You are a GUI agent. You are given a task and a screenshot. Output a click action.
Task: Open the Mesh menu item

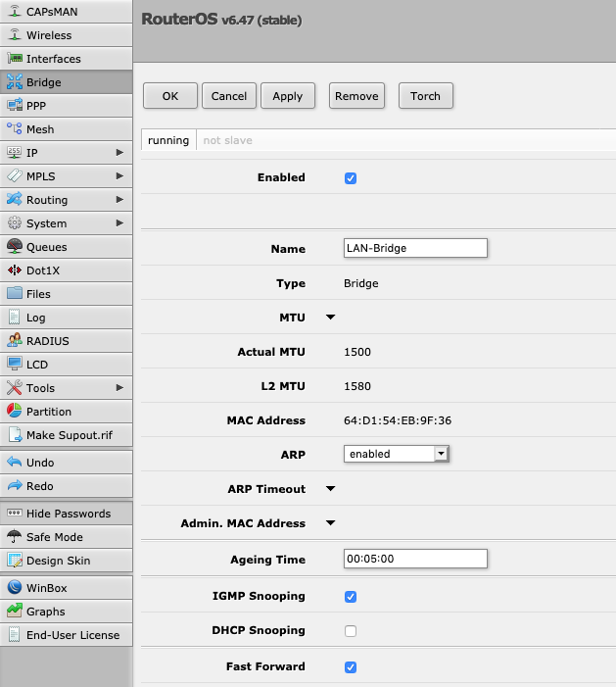67,129
